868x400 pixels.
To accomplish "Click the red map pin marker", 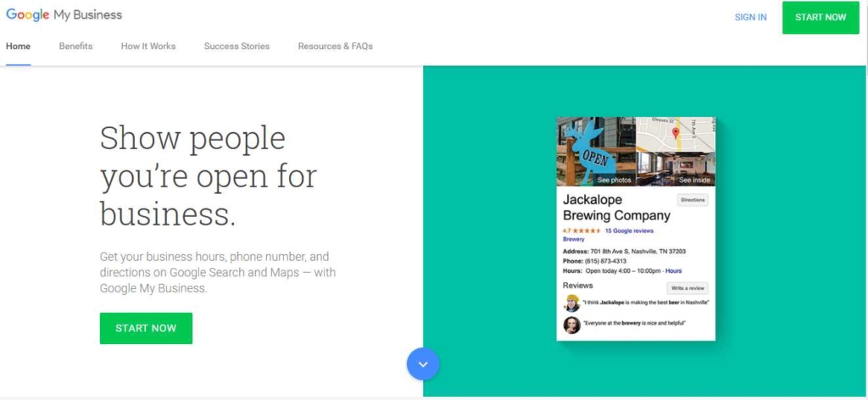I will click(676, 133).
